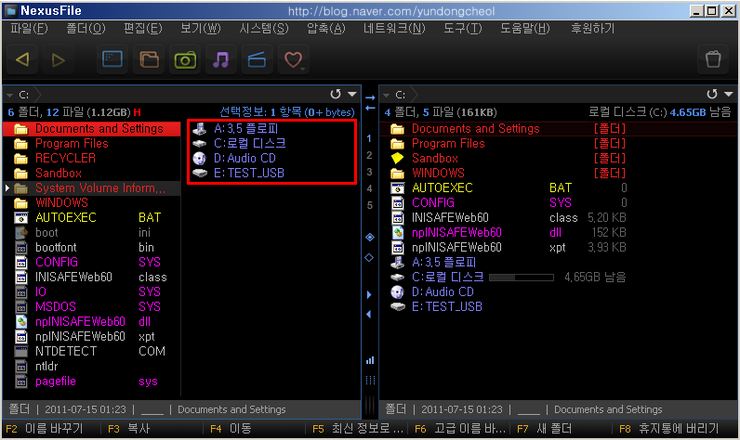The width and height of the screenshot is (740, 440).
Task: Open the 편집(E) menu
Action: 143,29
